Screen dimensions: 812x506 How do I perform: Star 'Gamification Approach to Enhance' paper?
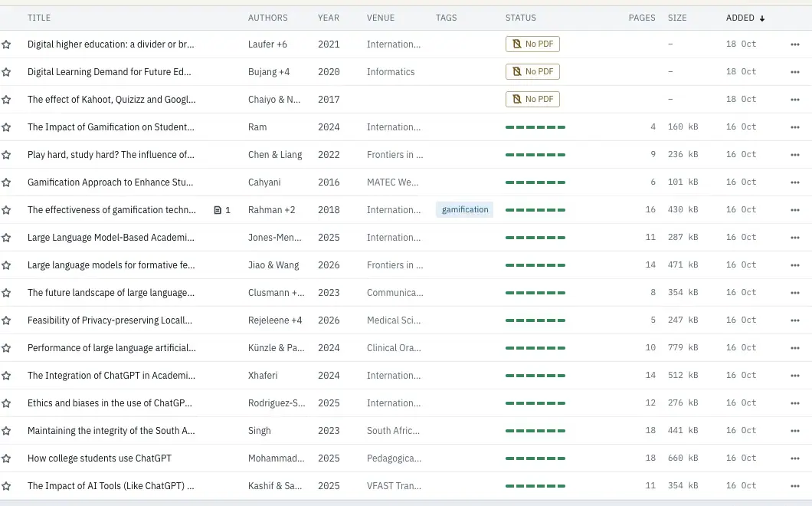tap(6, 182)
